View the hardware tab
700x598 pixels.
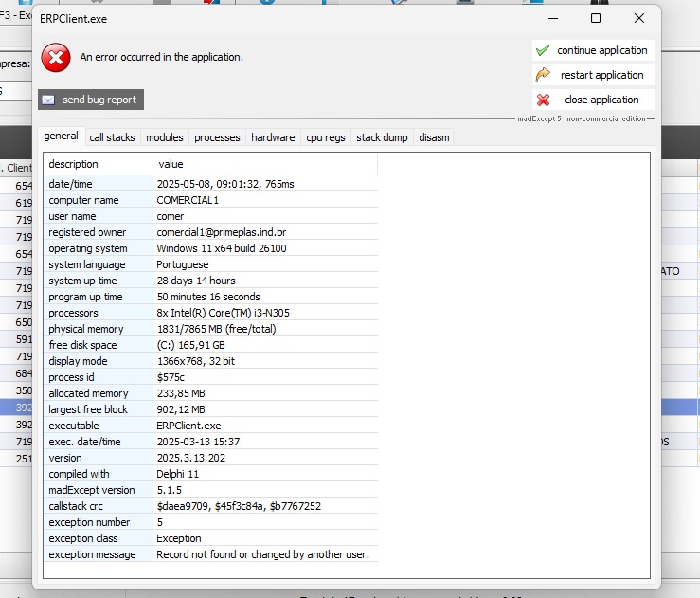tap(273, 137)
